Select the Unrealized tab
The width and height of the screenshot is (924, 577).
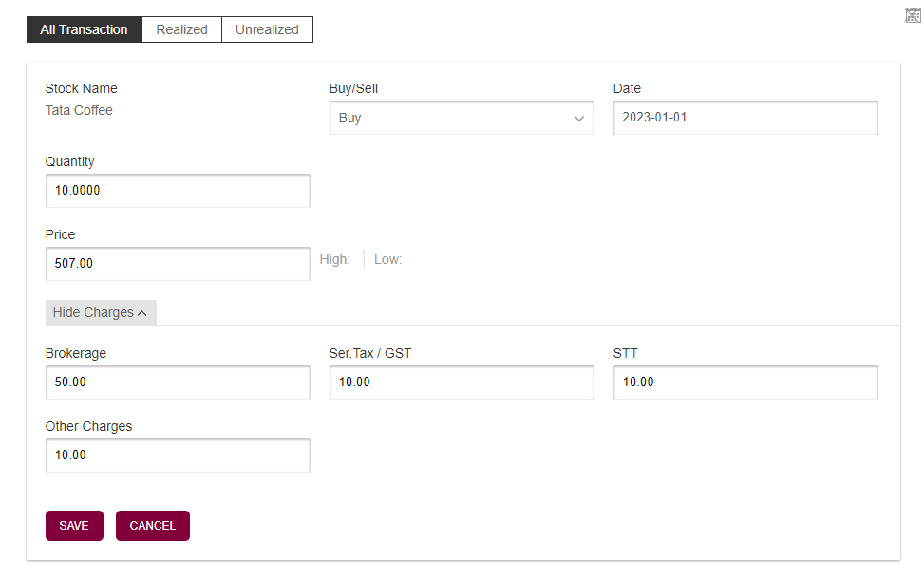pyautogui.click(x=267, y=29)
